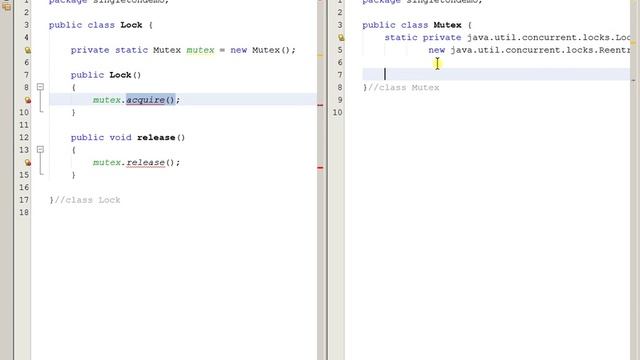
Task: Click line number 18 in the Lock gutter
Action: pos(24,213)
